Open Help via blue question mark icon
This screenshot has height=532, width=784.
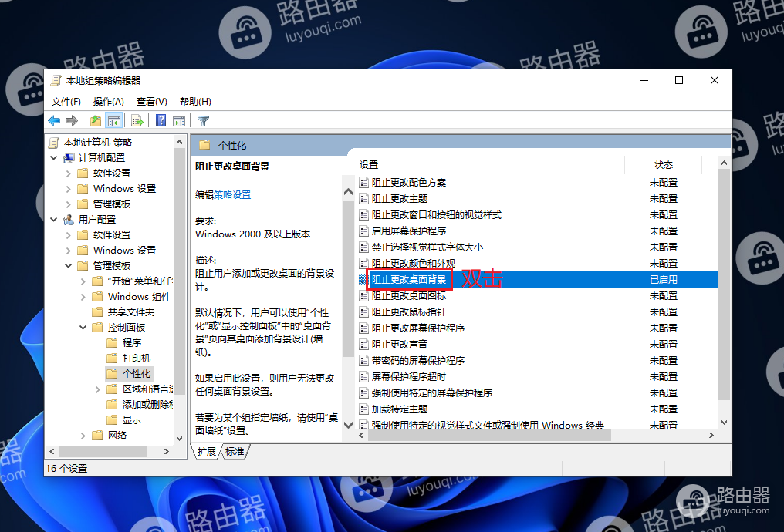coord(161,120)
